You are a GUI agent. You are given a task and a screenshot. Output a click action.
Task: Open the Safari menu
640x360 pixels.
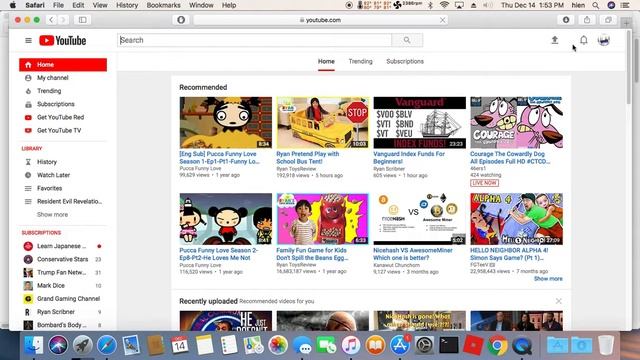click(x=35, y=5)
